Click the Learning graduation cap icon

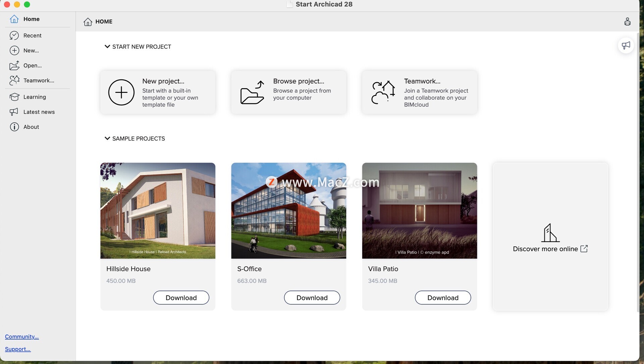[x=14, y=97]
